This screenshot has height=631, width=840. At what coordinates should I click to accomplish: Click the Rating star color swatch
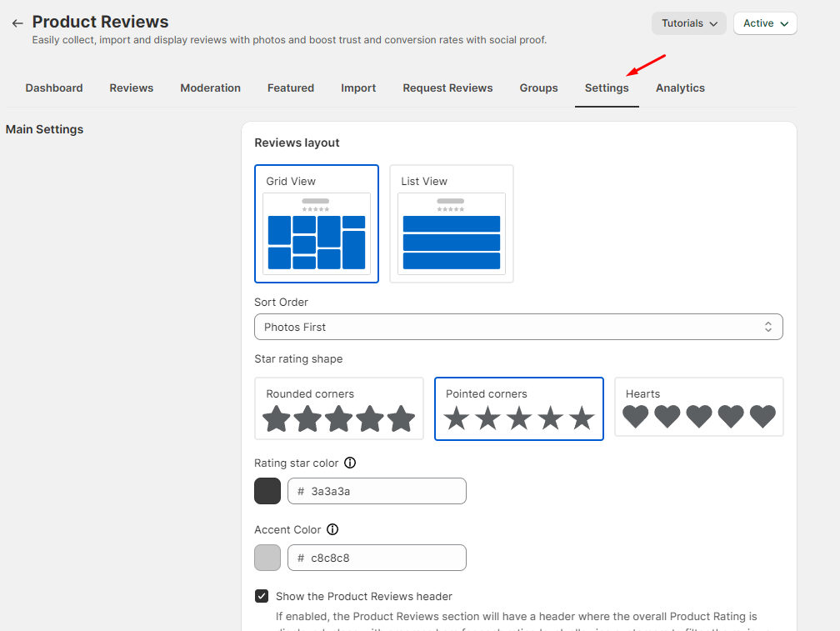[x=267, y=491]
